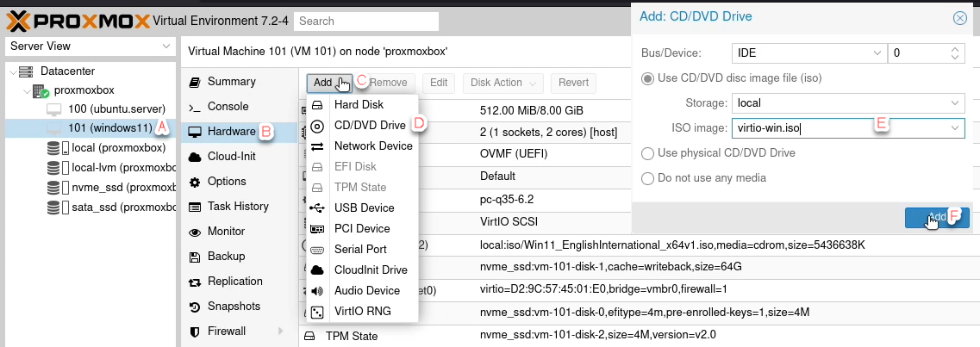Select Use CD/DVD disc image file radio
This screenshot has height=347, width=980.
point(647,78)
